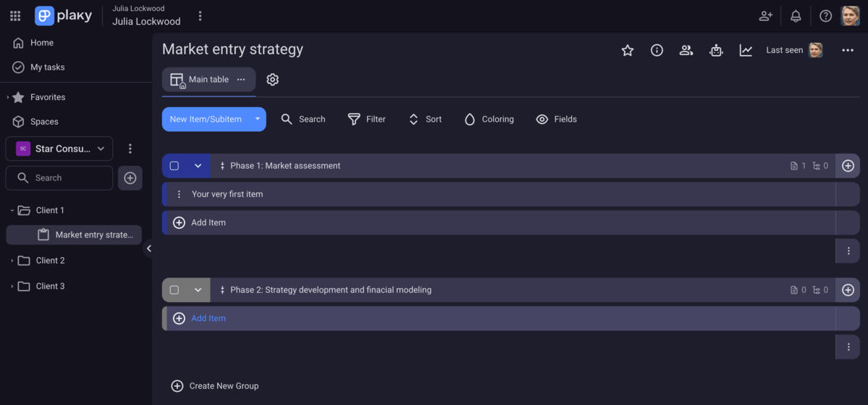The height and width of the screenshot is (405, 868).
Task: Open automations robot icon
Action: [x=716, y=50]
